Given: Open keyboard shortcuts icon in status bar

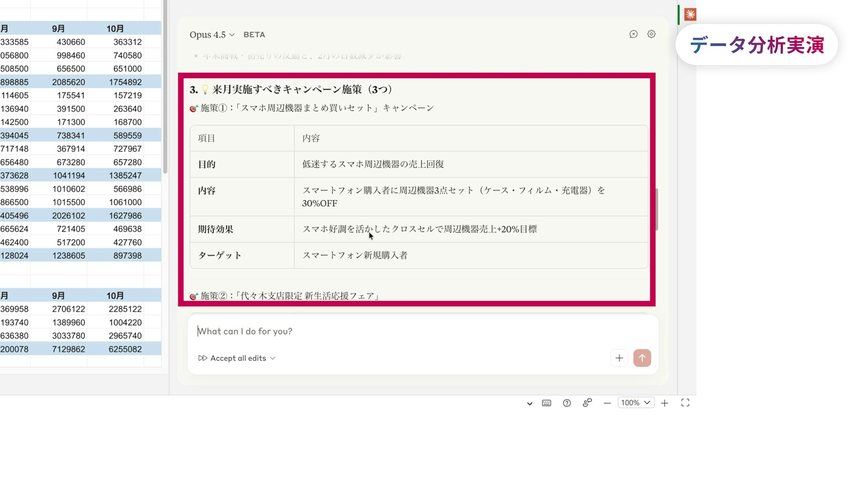Looking at the screenshot, I should (546, 403).
